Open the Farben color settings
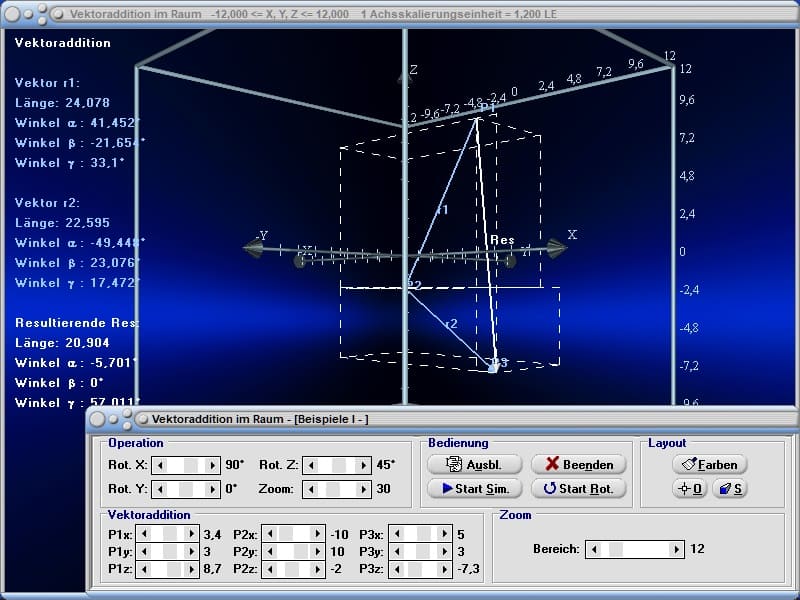The height and width of the screenshot is (600, 800). [710, 464]
